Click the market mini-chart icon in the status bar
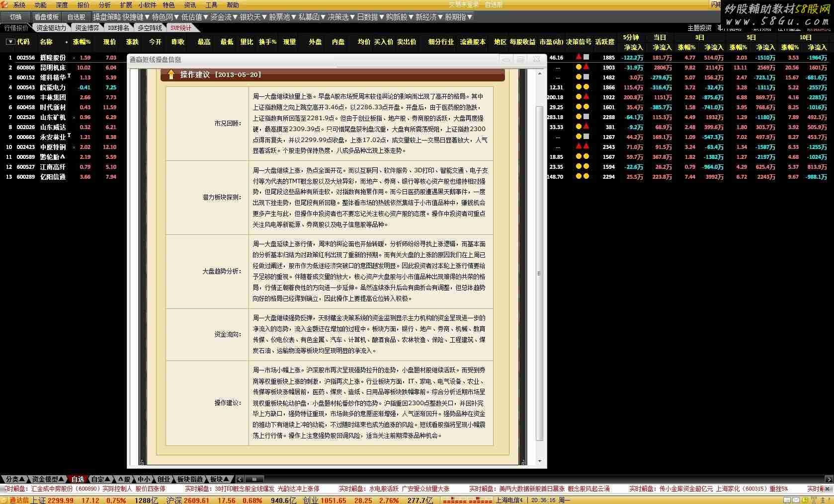Image resolution: width=834 pixels, height=504 pixels. point(468,500)
